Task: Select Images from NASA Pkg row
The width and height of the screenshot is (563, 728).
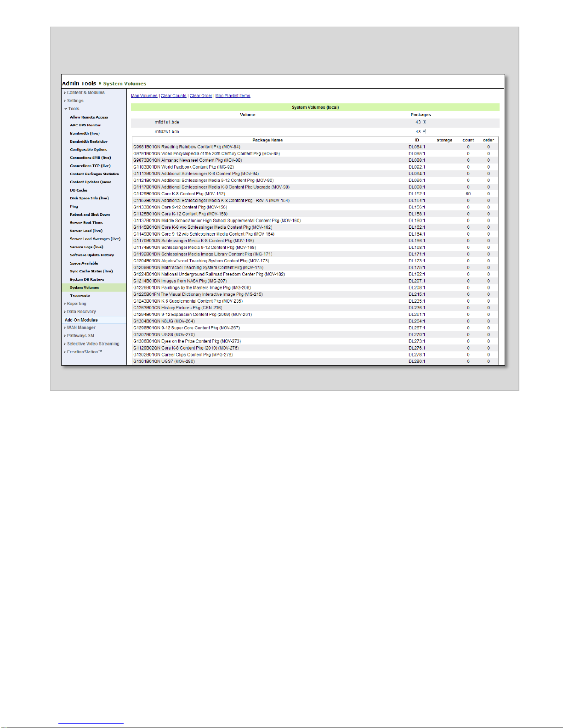Action: tap(315, 281)
